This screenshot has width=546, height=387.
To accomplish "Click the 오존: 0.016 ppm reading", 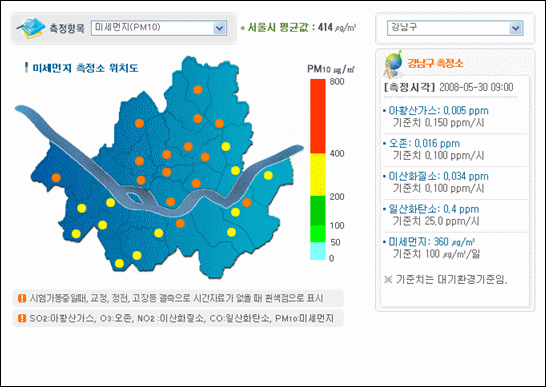I will coord(424,144).
